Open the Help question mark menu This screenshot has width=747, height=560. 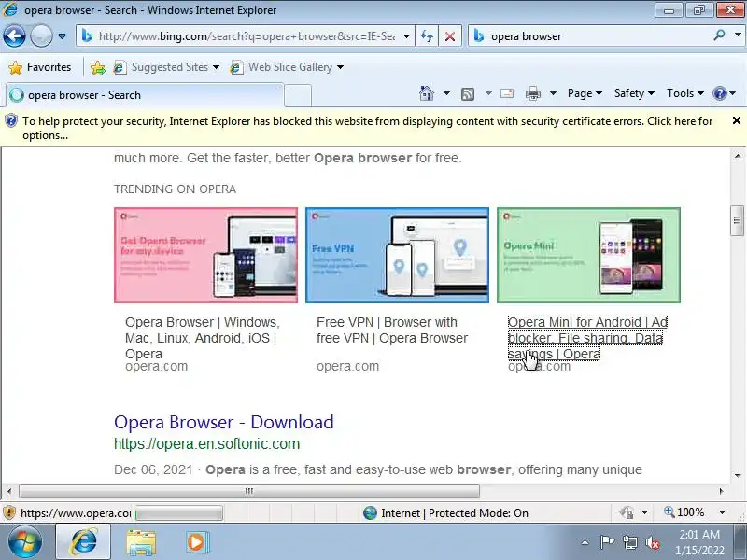pyautogui.click(x=724, y=93)
